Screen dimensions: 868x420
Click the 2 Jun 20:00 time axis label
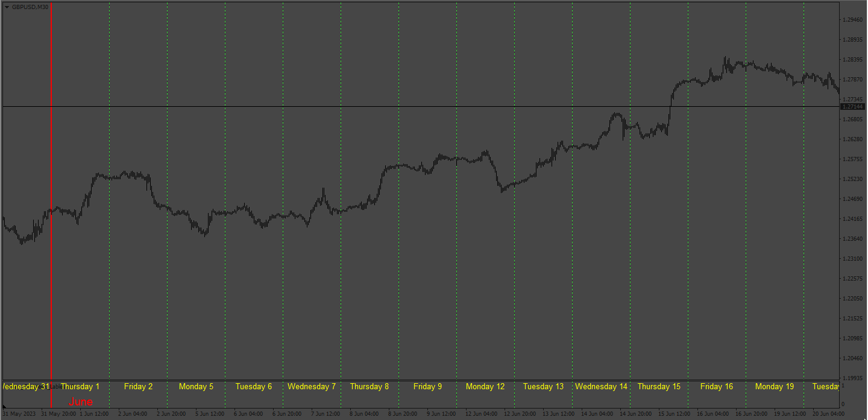[172, 414]
